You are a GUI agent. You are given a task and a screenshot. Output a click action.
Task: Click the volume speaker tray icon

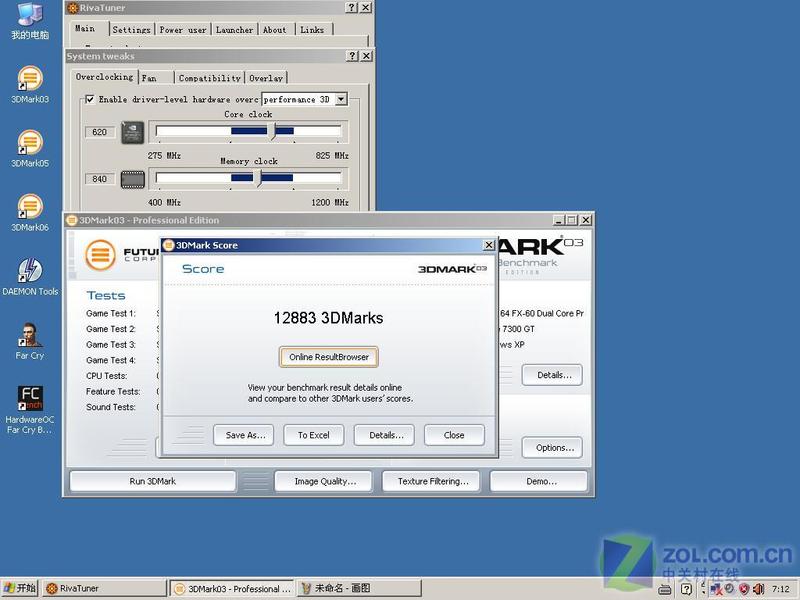(x=759, y=589)
